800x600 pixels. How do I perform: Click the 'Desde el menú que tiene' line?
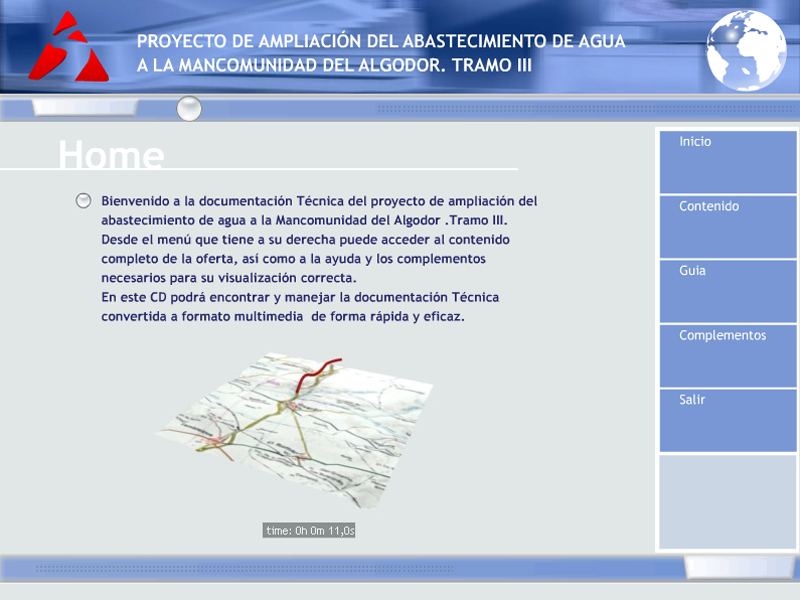pyautogui.click(x=305, y=239)
